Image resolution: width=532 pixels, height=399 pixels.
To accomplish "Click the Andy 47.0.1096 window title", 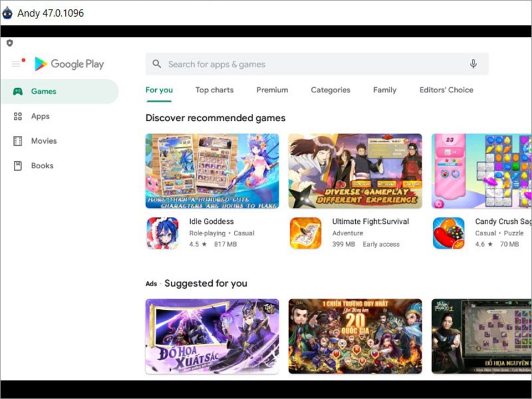I will pos(50,13).
